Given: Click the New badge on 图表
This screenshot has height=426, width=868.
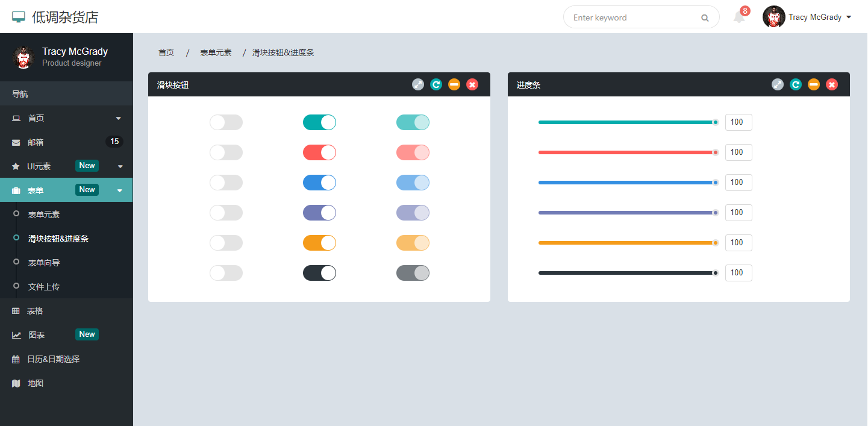Looking at the screenshot, I should 87,334.
